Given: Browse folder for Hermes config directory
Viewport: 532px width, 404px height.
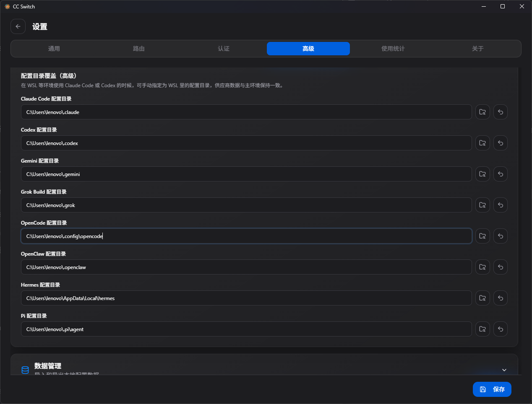Looking at the screenshot, I should pyautogui.click(x=482, y=298).
